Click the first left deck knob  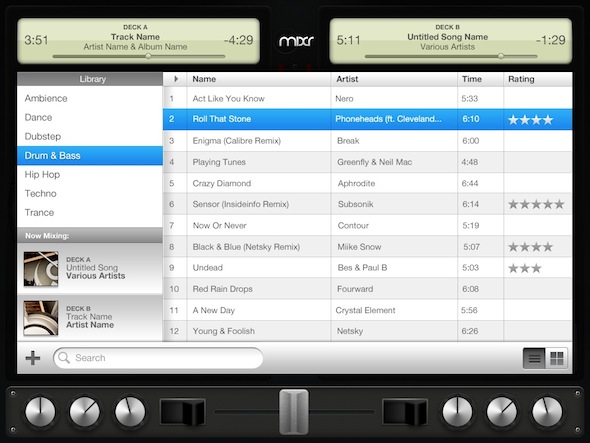[40, 411]
